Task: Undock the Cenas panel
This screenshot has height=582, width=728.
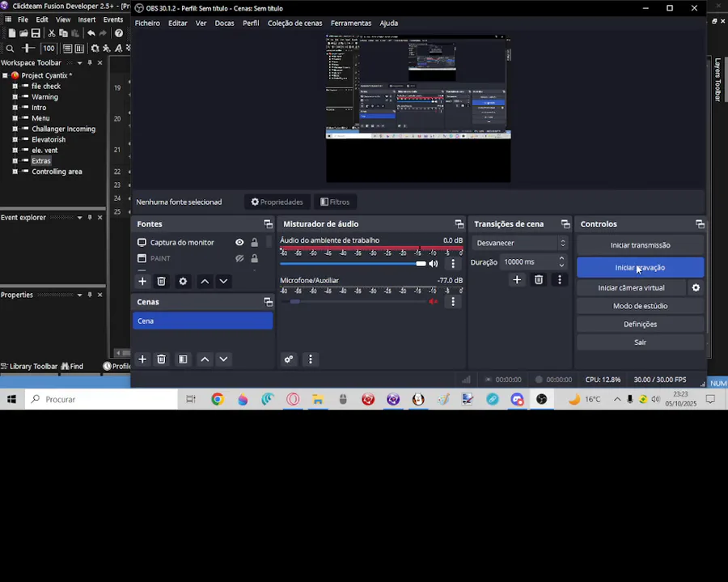Action: coord(269,302)
